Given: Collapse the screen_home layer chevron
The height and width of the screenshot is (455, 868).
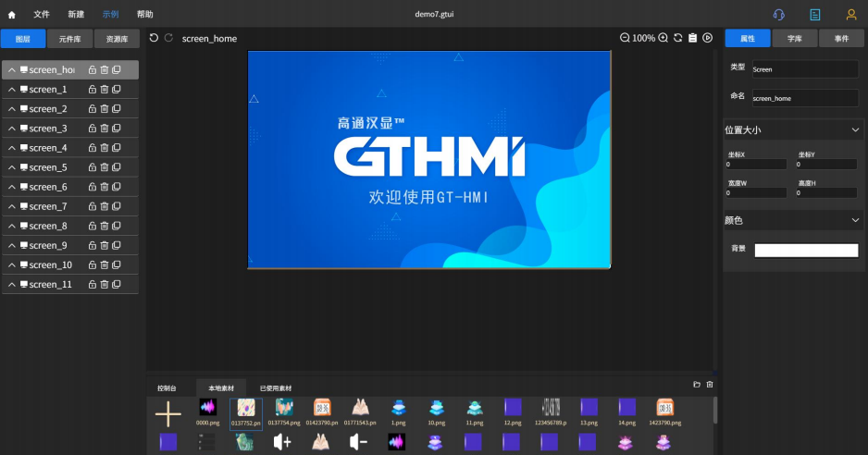Looking at the screenshot, I should click(12, 69).
